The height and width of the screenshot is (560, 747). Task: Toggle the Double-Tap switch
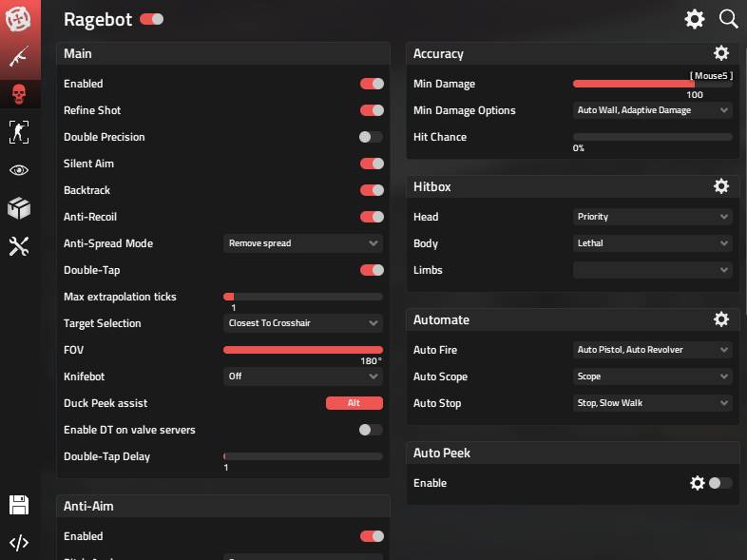click(372, 270)
